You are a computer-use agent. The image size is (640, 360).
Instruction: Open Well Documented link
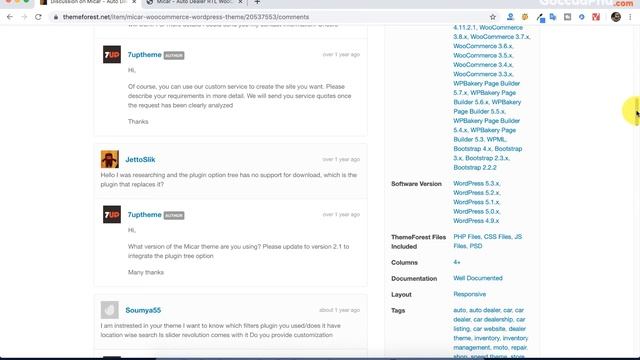tap(478, 278)
